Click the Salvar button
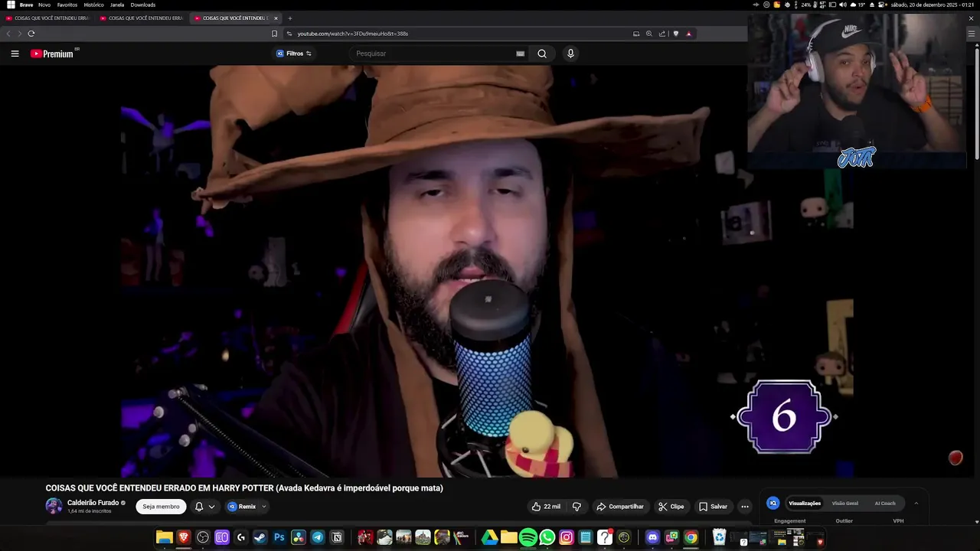 tap(713, 507)
